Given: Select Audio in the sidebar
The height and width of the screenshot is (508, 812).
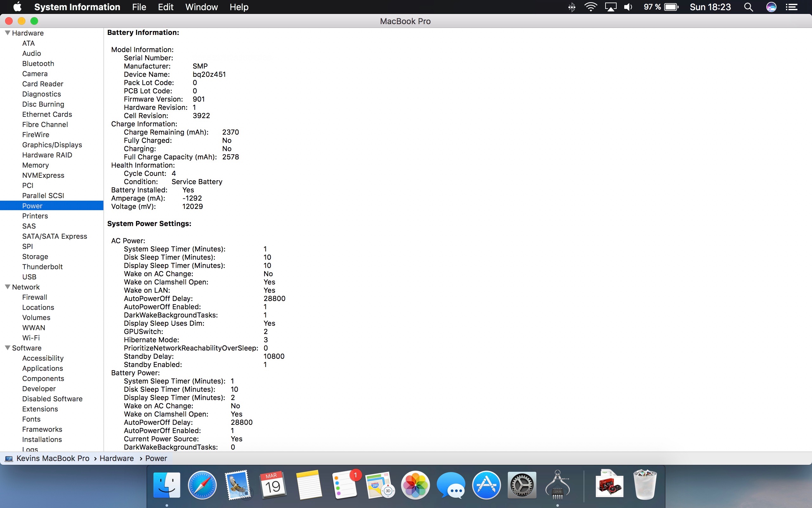Looking at the screenshot, I should tap(31, 53).
